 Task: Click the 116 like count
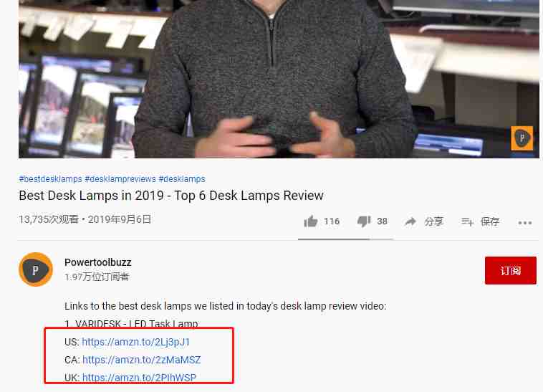click(x=332, y=221)
